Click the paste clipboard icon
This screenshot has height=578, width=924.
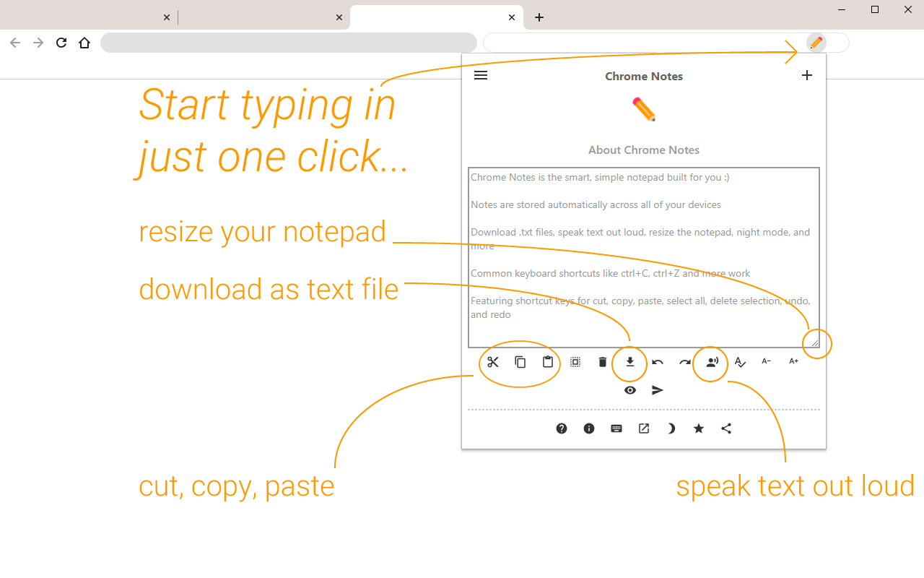click(x=548, y=362)
